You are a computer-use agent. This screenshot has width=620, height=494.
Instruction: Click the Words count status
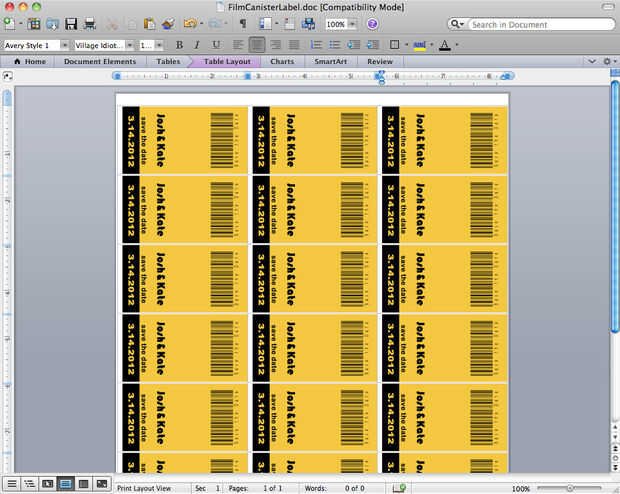(x=335, y=488)
